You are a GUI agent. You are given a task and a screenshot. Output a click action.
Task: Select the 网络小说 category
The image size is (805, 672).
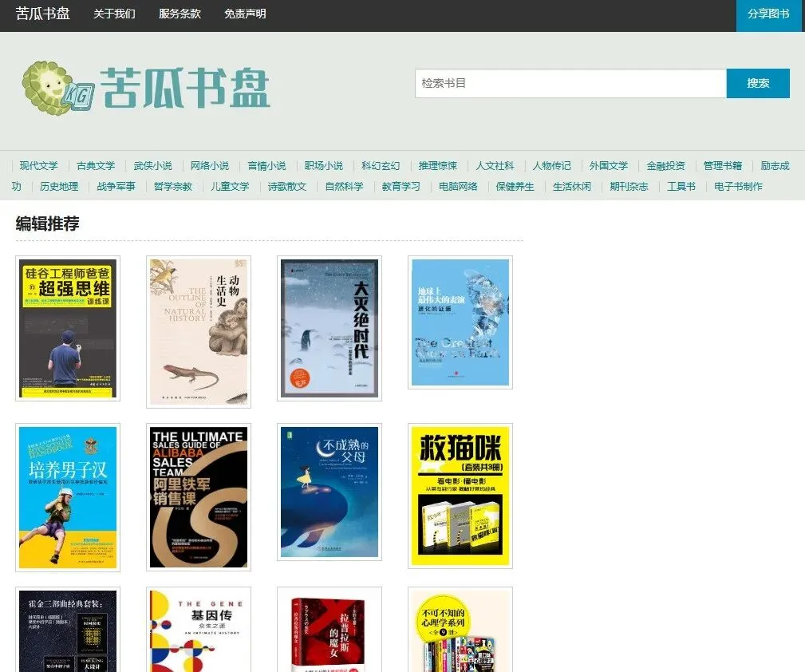(210, 165)
